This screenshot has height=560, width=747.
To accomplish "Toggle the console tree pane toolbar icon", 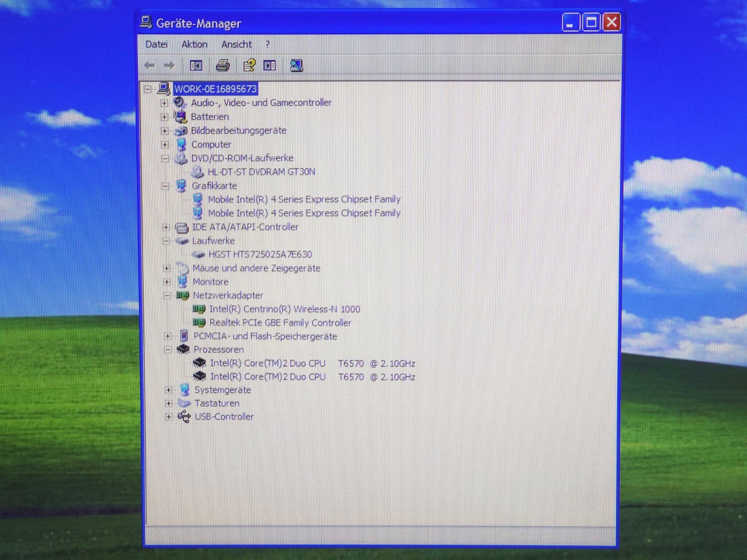I will point(196,66).
